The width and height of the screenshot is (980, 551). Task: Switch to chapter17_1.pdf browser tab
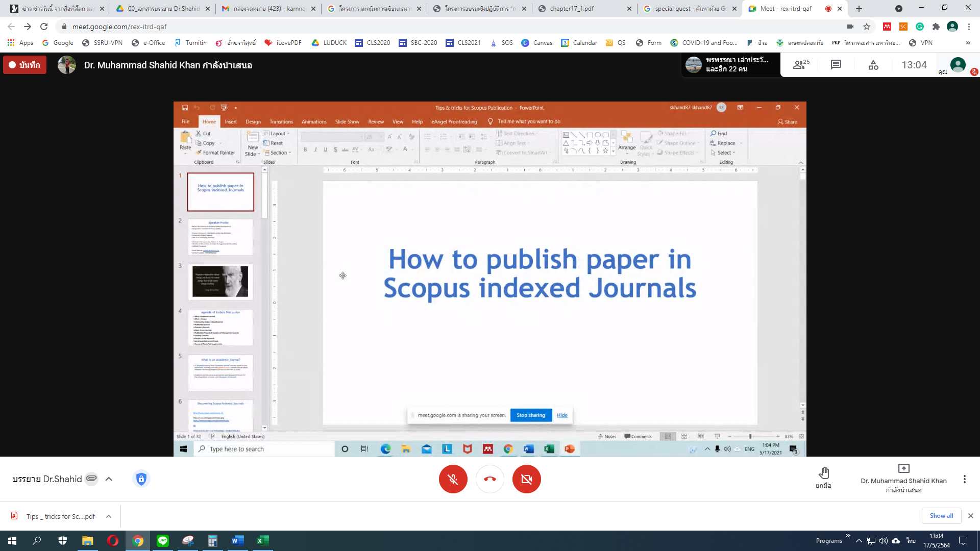(571, 9)
